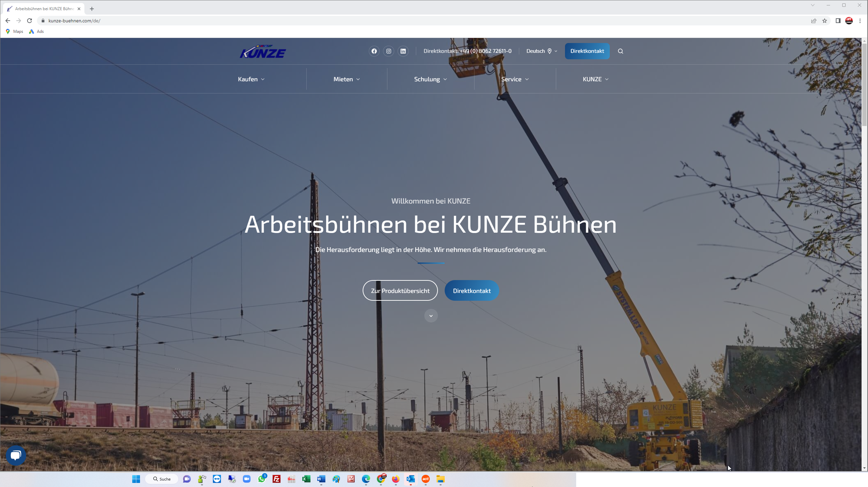
Task: Open the KUNZE Instagram page icon
Action: (x=388, y=51)
